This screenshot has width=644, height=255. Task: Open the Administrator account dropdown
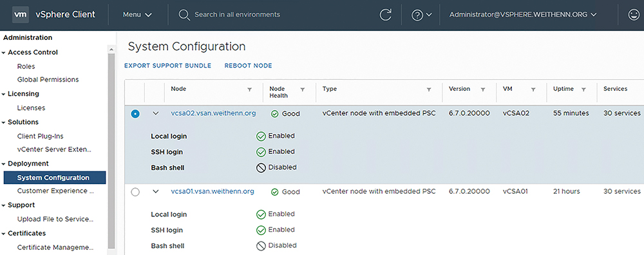[x=523, y=14]
